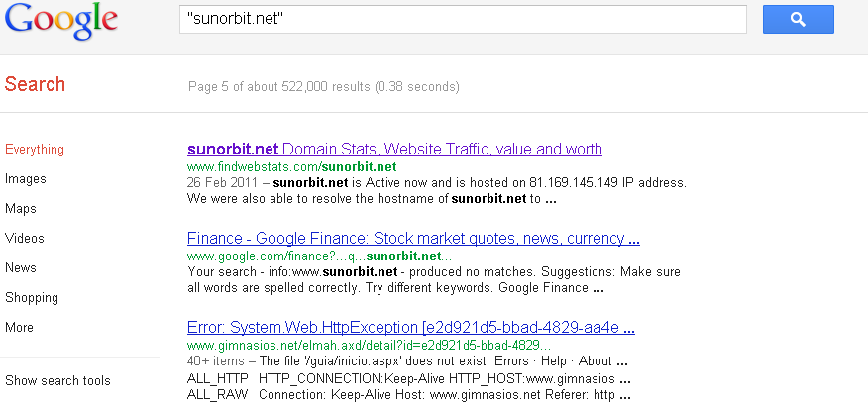Open the Google Finance result link
Screen dimensions: 868x410
(413, 238)
